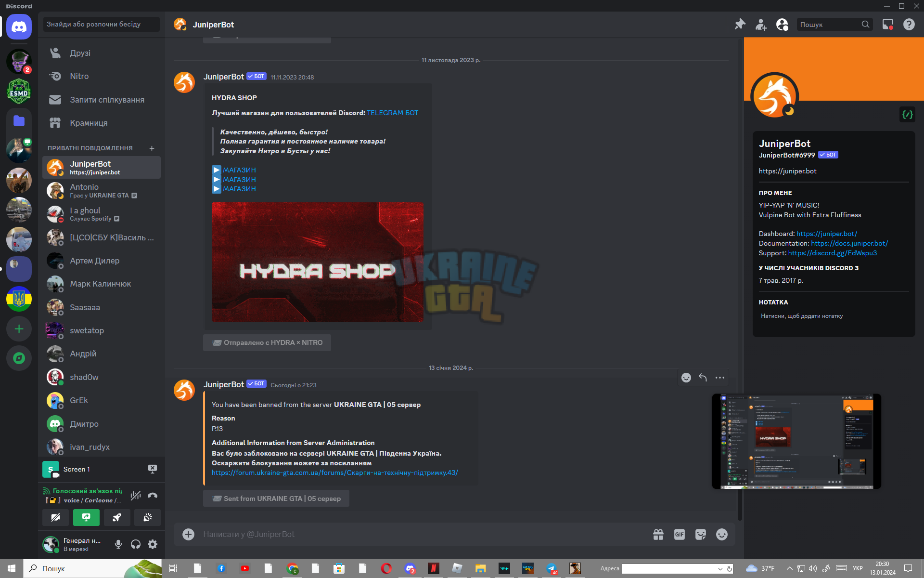Mute the microphone
This screenshot has width=924, height=578.
tap(118, 544)
